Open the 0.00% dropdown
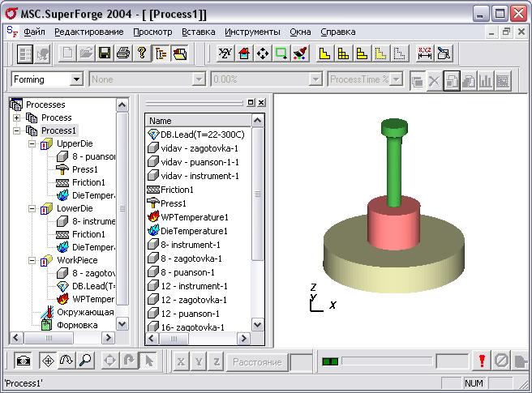 coord(315,79)
